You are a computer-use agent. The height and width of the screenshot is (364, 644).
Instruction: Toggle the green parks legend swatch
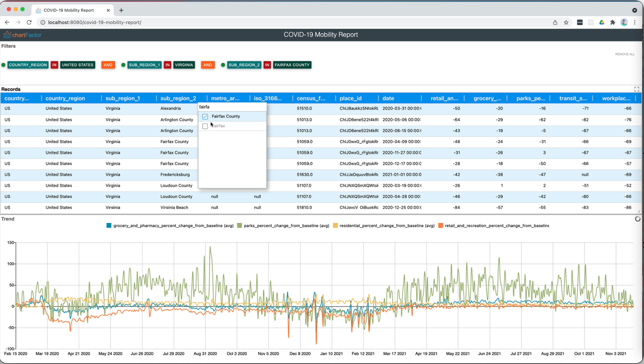pyautogui.click(x=239, y=226)
